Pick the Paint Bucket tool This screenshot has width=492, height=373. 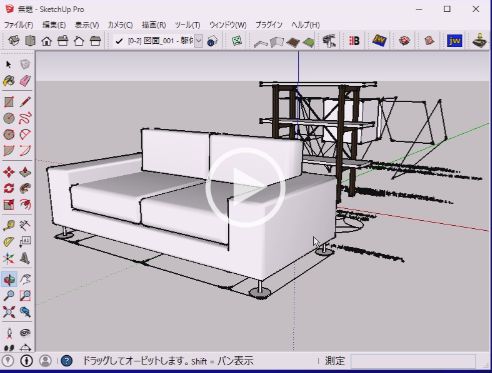(9, 80)
